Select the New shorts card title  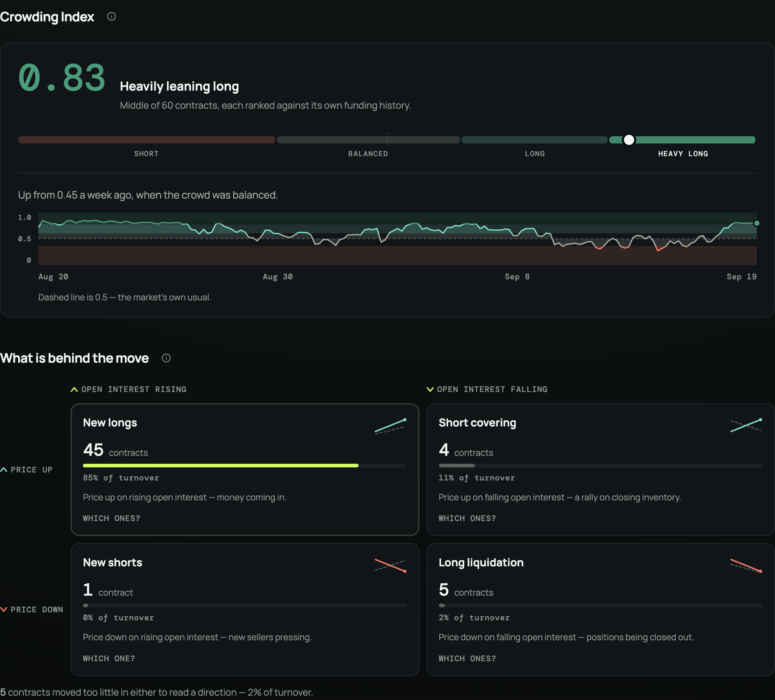pos(113,562)
